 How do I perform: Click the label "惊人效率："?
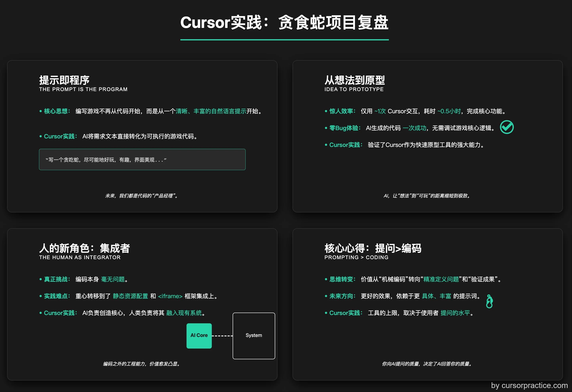click(x=343, y=111)
